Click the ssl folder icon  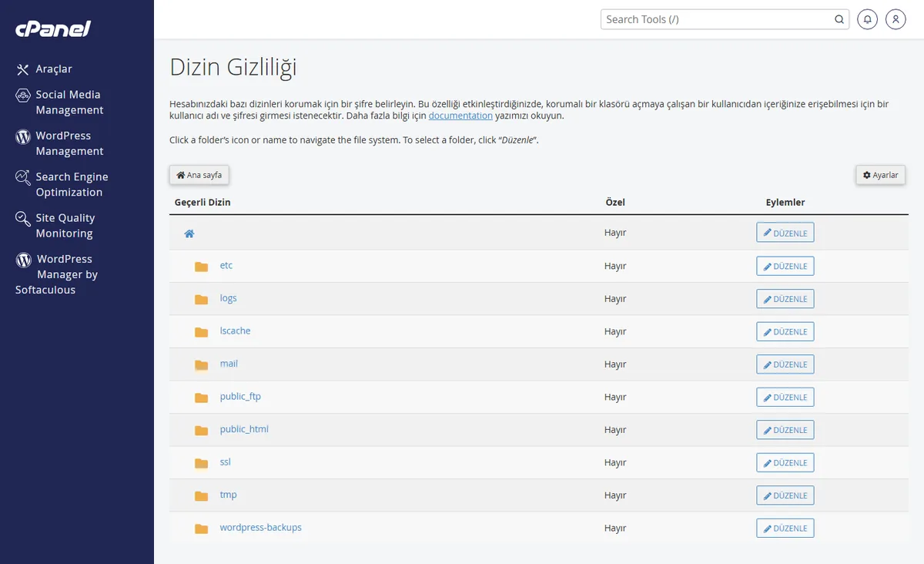202,463
